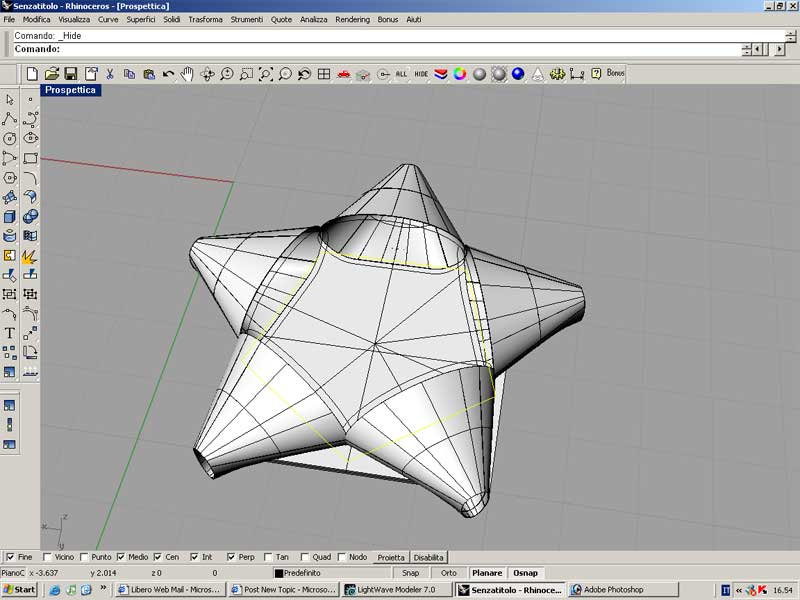Screen dimensions: 800x600
Task: Click the Undo arrow icon
Action: coord(168,74)
